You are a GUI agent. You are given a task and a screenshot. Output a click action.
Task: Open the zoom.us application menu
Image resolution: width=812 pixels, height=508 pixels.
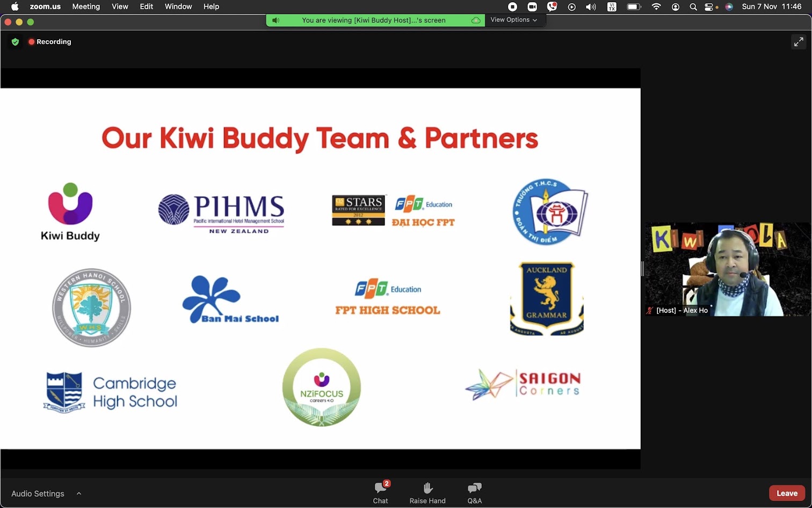click(x=45, y=6)
